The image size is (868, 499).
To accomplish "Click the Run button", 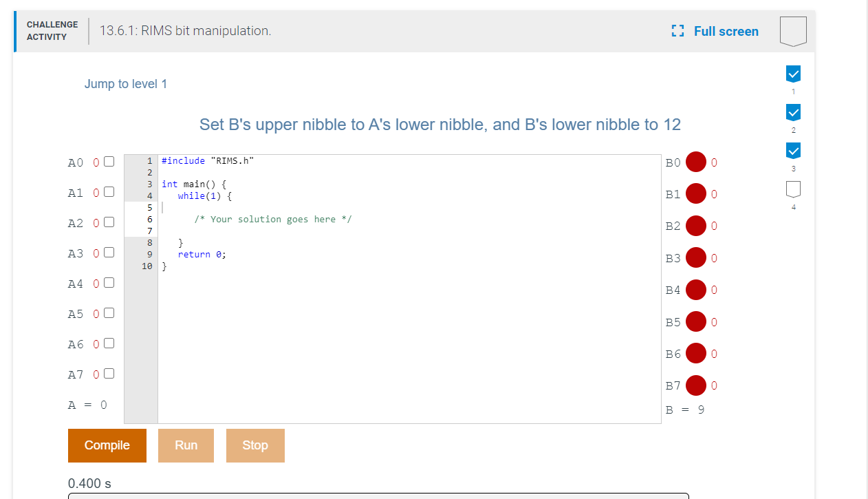I will pyautogui.click(x=186, y=445).
